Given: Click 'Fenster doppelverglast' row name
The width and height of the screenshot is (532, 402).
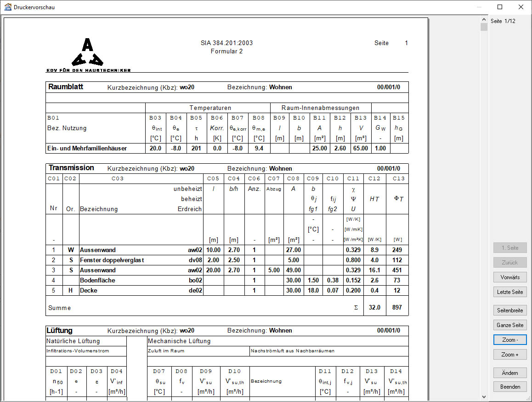Looking at the screenshot, I should pos(112,260).
